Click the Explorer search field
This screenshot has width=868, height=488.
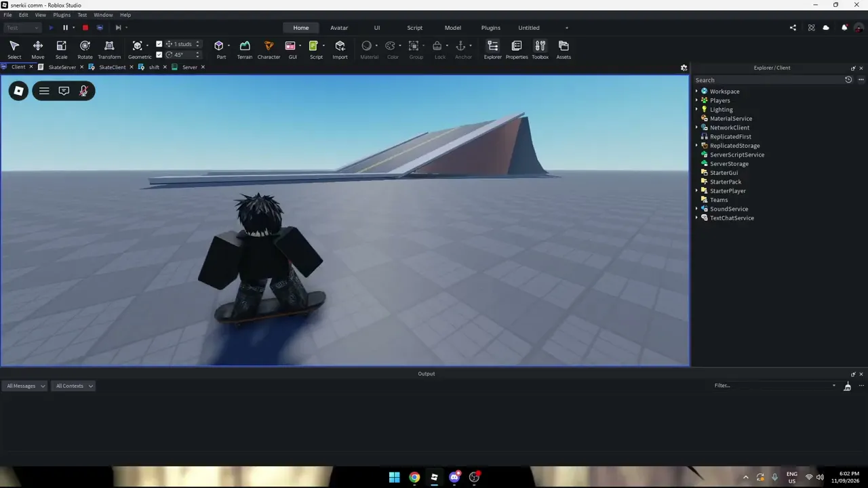point(768,80)
